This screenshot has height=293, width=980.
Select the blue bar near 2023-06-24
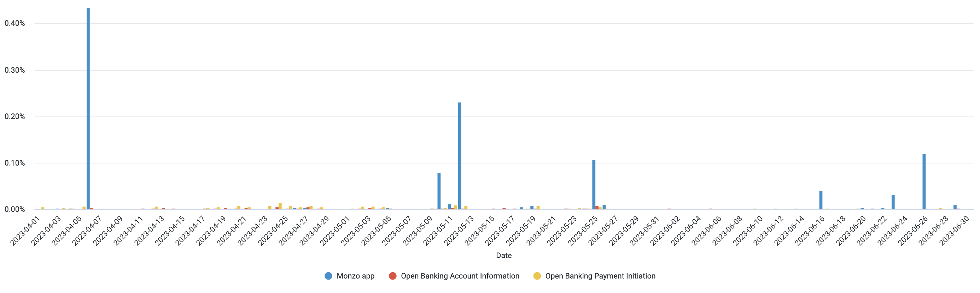tap(893, 202)
